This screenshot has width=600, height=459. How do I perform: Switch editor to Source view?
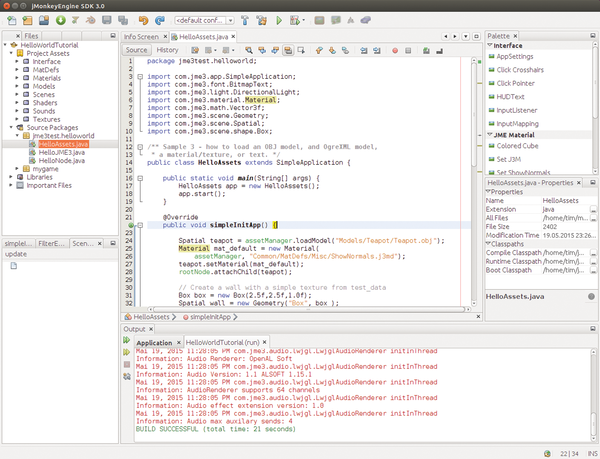pos(136,50)
